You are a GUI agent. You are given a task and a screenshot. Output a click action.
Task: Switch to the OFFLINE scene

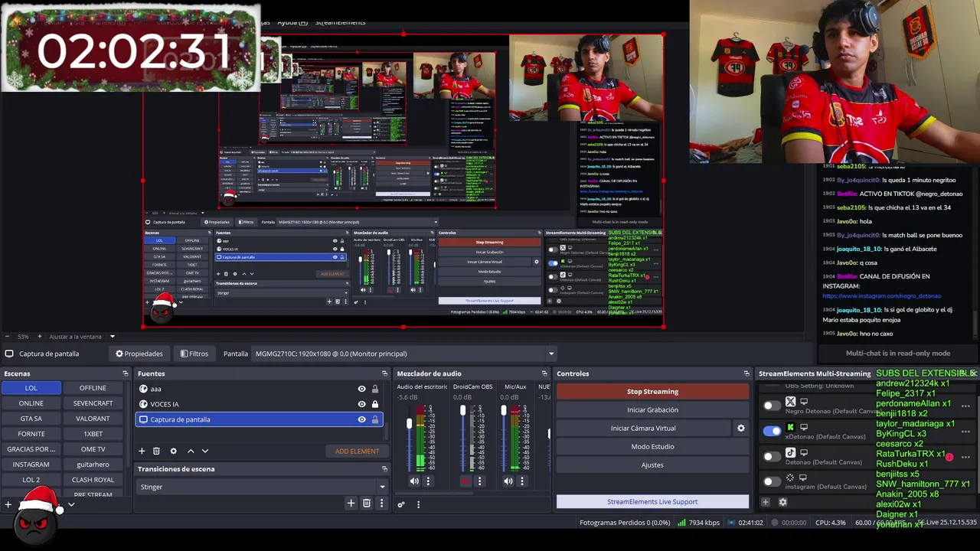93,388
